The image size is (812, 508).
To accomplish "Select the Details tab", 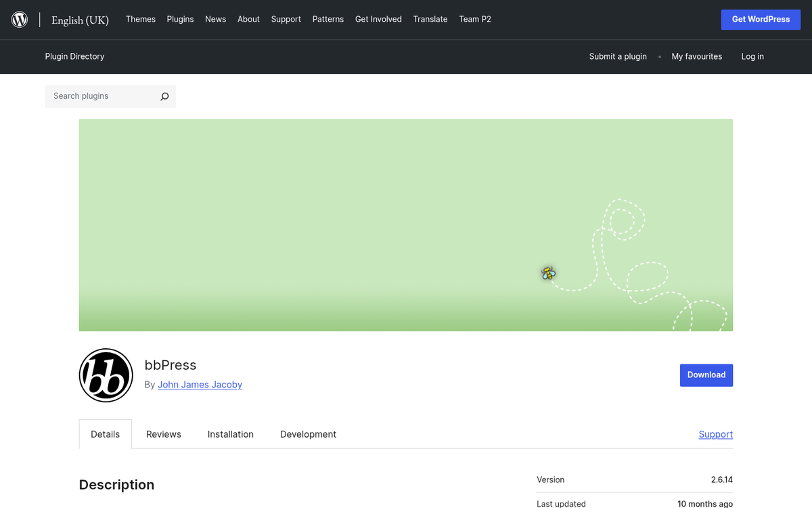I will tap(105, 433).
